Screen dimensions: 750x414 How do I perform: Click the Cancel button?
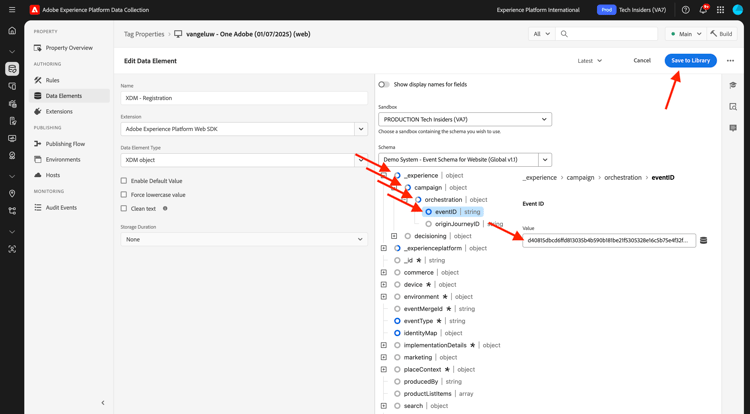pyautogui.click(x=642, y=61)
